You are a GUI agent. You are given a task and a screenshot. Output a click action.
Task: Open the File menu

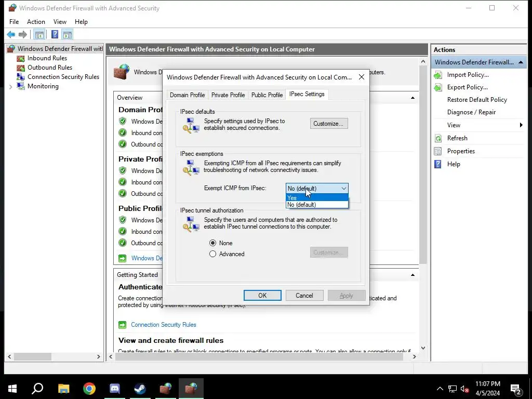tap(14, 22)
